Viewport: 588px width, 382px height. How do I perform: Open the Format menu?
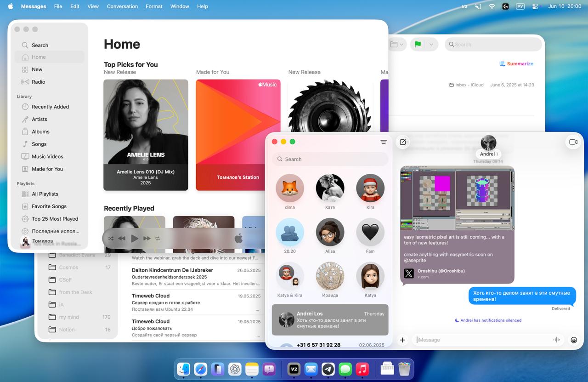154,6
